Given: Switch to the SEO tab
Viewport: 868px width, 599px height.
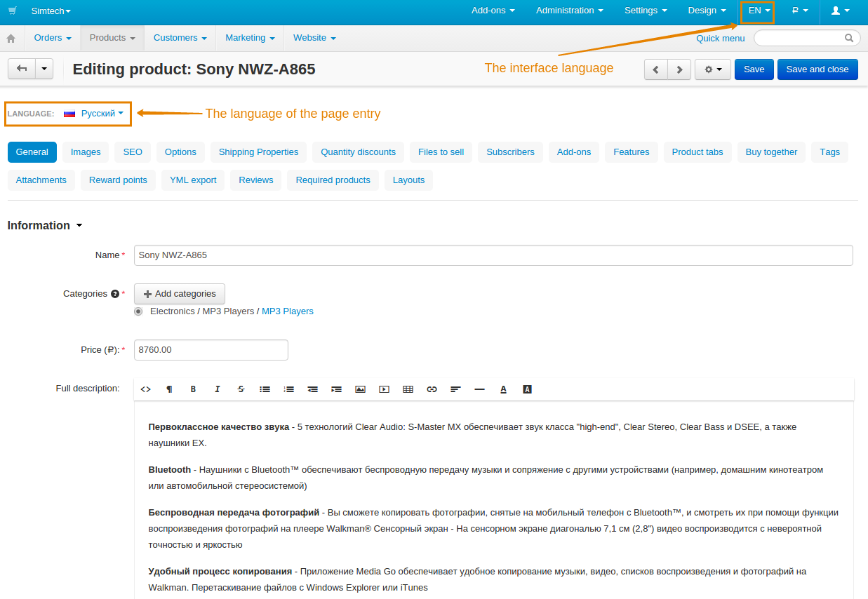Looking at the screenshot, I should coord(133,152).
